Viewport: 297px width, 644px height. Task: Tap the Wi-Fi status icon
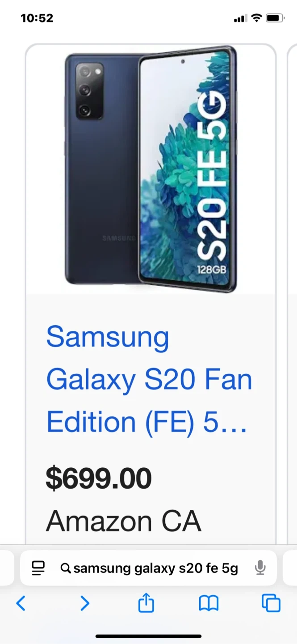click(x=256, y=18)
